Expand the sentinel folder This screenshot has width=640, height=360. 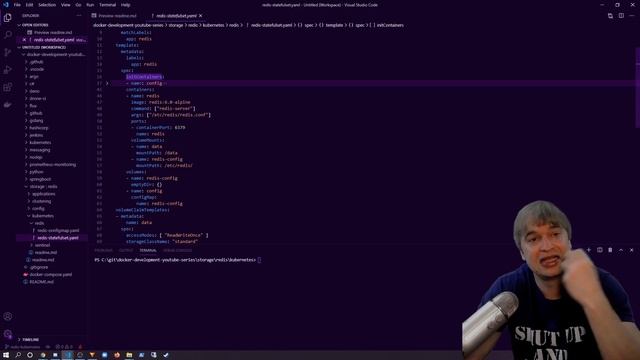click(x=42, y=245)
